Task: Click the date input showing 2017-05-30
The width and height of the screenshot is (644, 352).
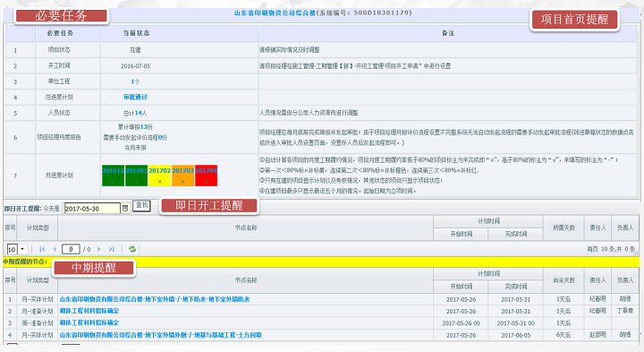Action: [92, 209]
